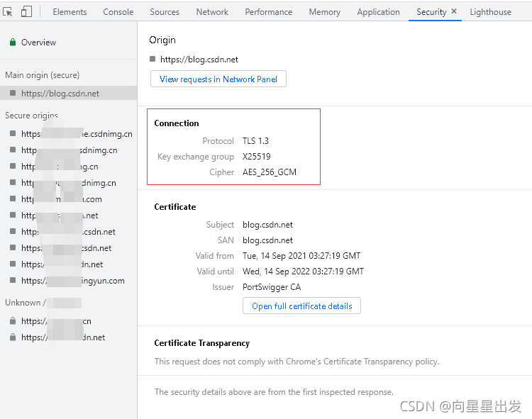Open full certificate details

click(301, 306)
